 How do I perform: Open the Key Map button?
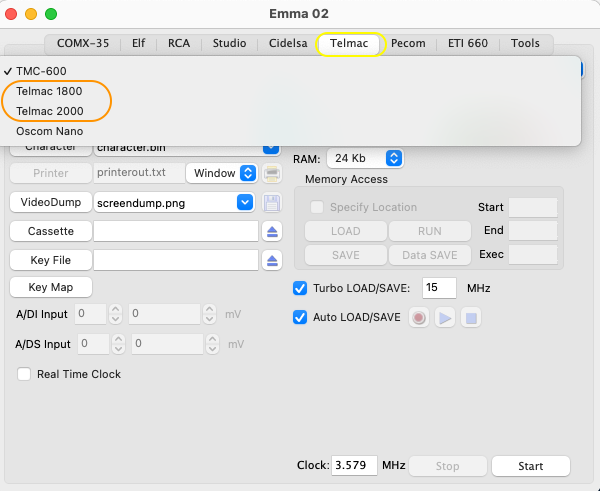(x=51, y=287)
